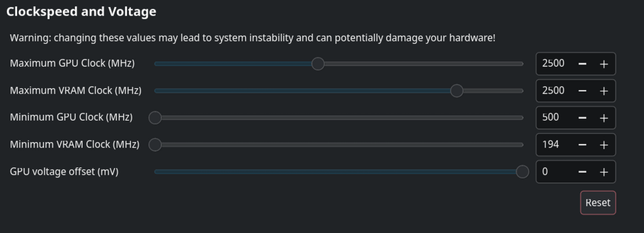This screenshot has height=233, width=644.
Task: Focus the Minimum GPU Clock 500 field
Action: pyautogui.click(x=554, y=117)
